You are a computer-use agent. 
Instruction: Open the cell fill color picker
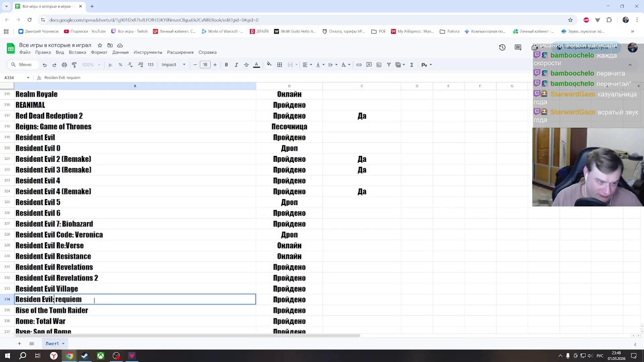pyautogui.click(x=269, y=64)
